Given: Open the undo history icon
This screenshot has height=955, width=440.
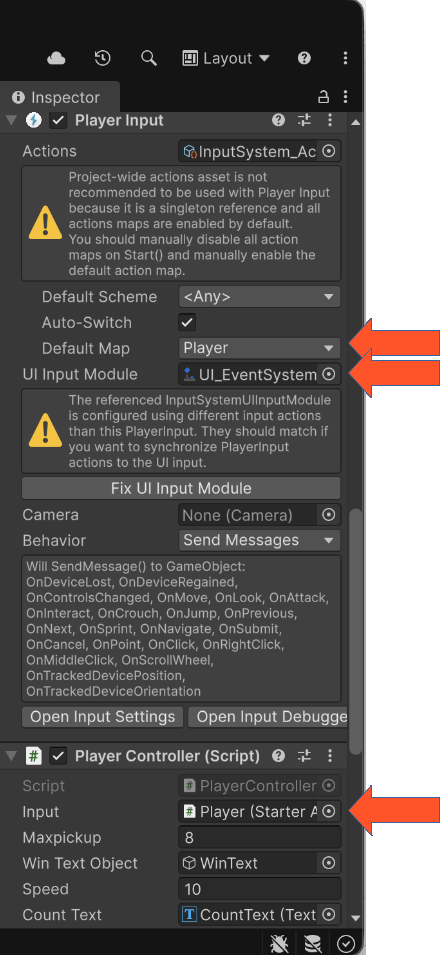Looking at the screenshot, I should coord(102,58).
